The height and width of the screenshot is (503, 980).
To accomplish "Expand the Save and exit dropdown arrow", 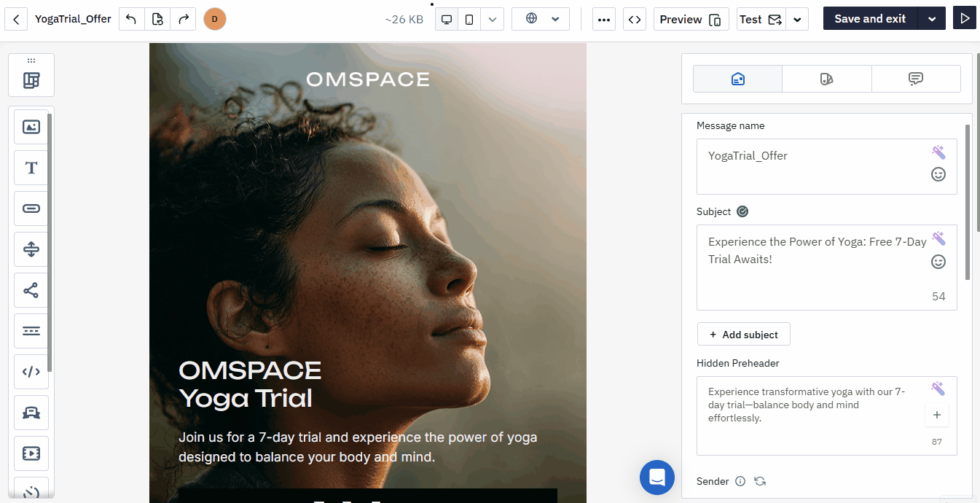I will click(x=932, y=19).
